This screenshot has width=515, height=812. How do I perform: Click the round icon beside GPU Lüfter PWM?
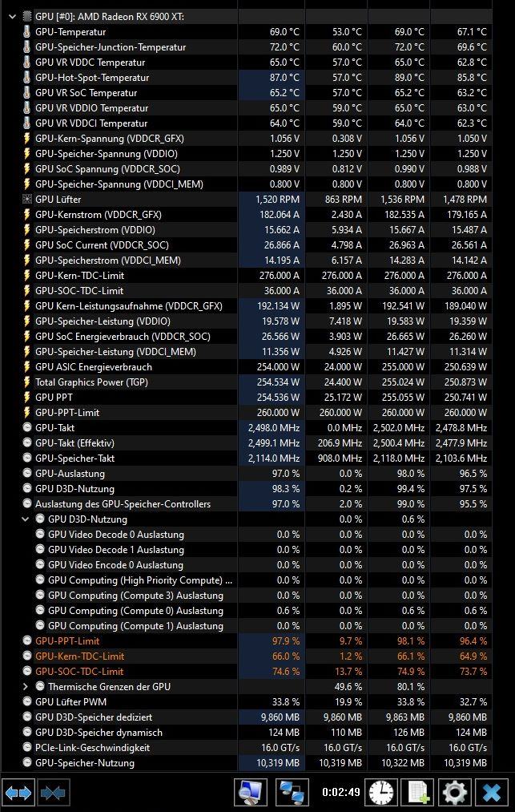27,701
